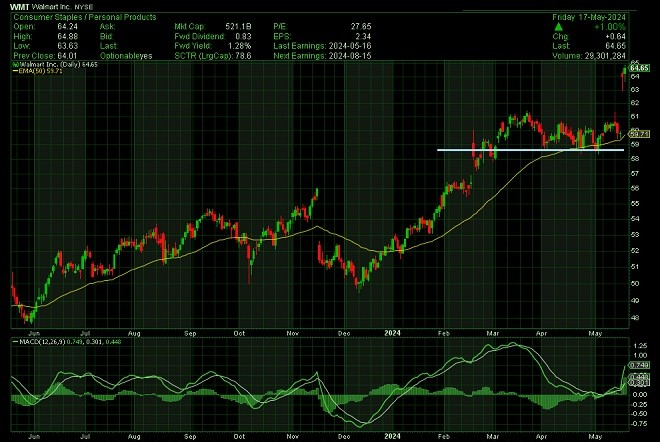This screenshot has width=660, height=442.
Task: Click the Oct label on the price chart axis
Action: (x=239, y=333)
